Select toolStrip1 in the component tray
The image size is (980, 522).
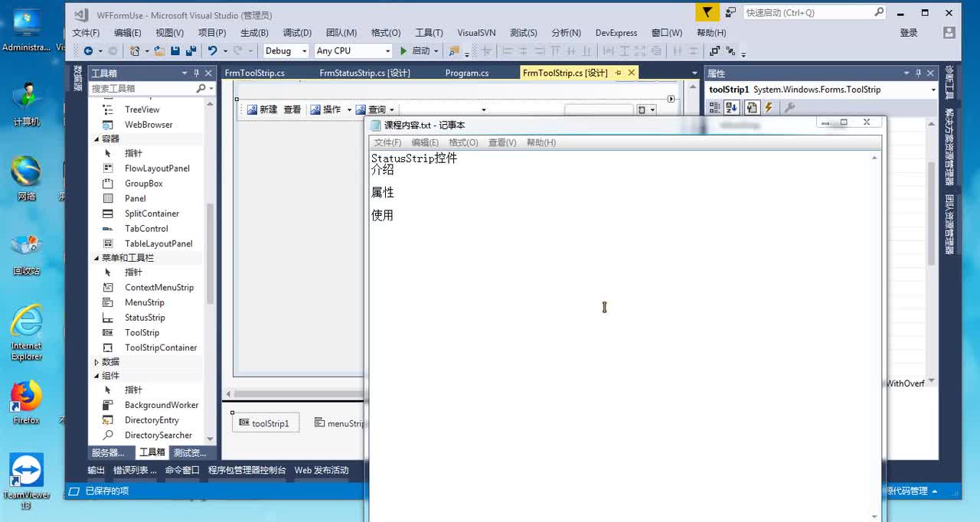pos(265,423)
